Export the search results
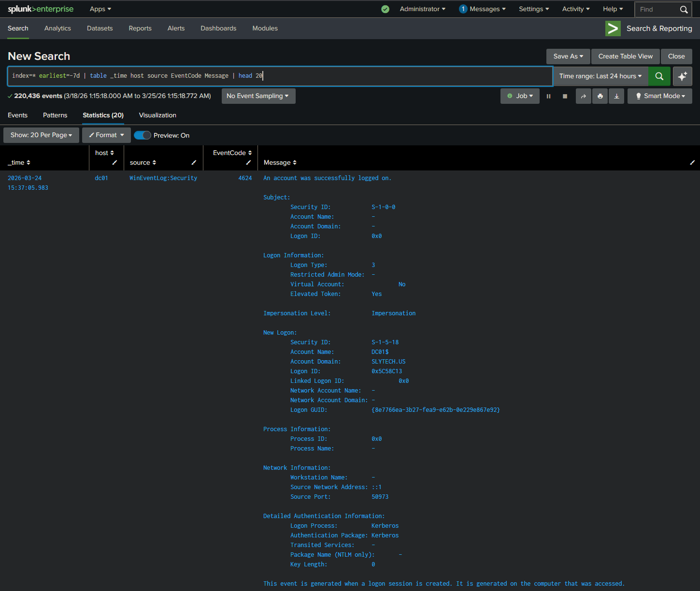Viewport: 700px width, 591px height. click(616, 96)
